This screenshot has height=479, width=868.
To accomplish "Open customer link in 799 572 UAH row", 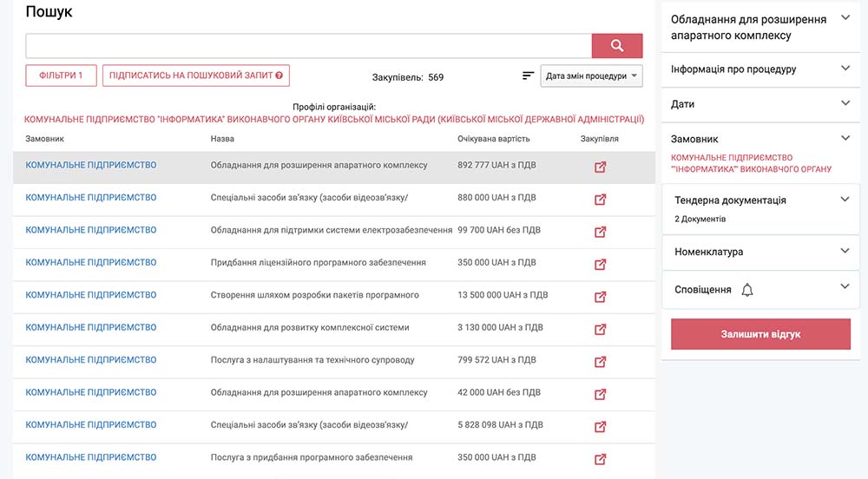I will point(91,360).
